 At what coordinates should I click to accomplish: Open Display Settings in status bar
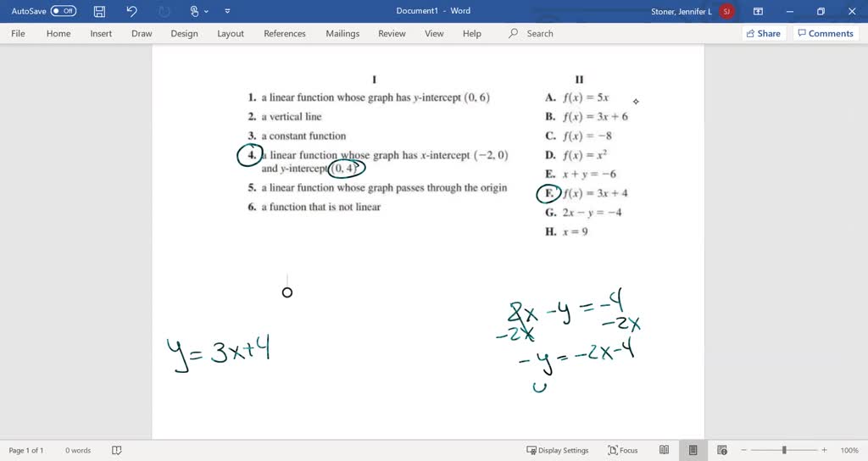pyautogui.click(x=558, y=451)
